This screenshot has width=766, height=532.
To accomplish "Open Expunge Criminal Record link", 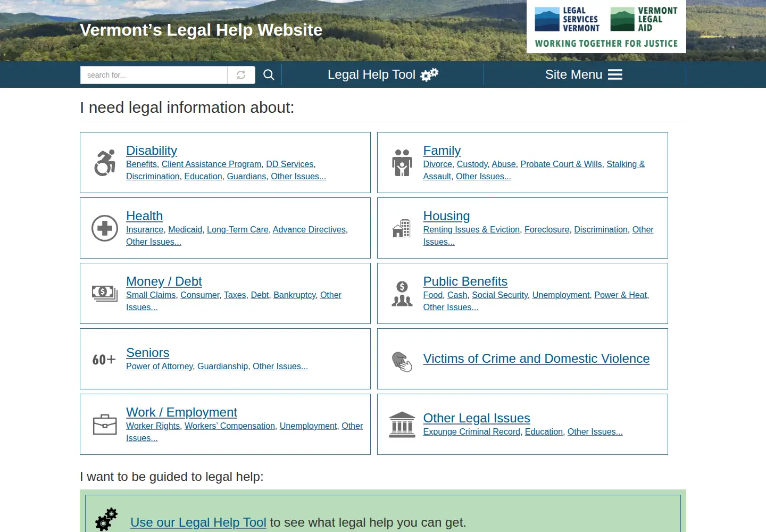I will [x=472, y=431].
